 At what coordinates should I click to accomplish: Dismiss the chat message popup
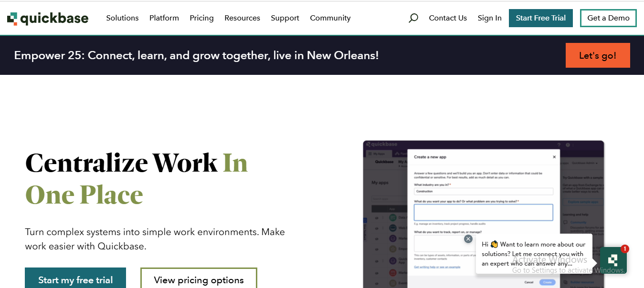[x=468, y=239]
